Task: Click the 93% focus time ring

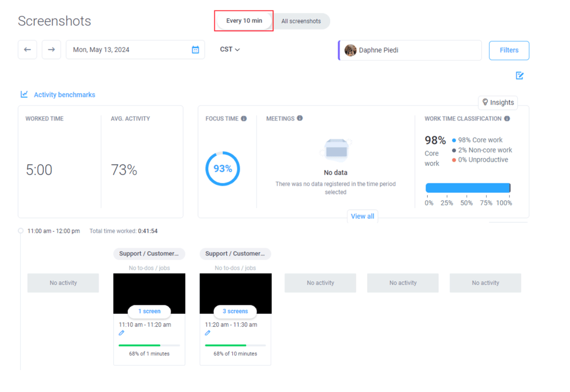Action: pos(222,169)
